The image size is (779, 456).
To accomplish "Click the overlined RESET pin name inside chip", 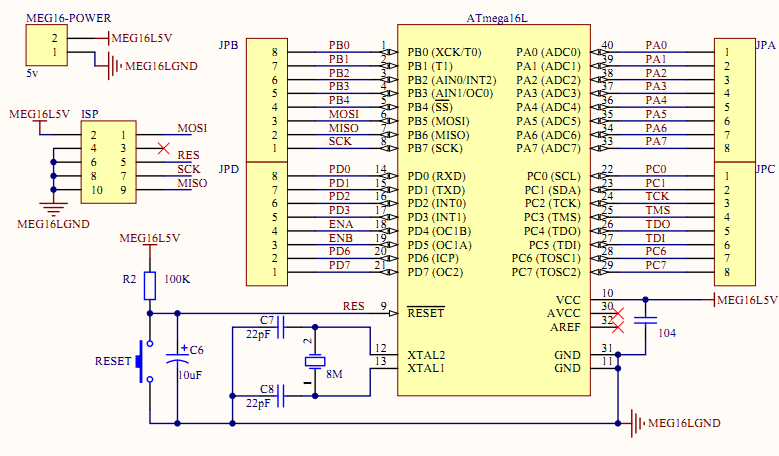I will (x=426, y=313).
